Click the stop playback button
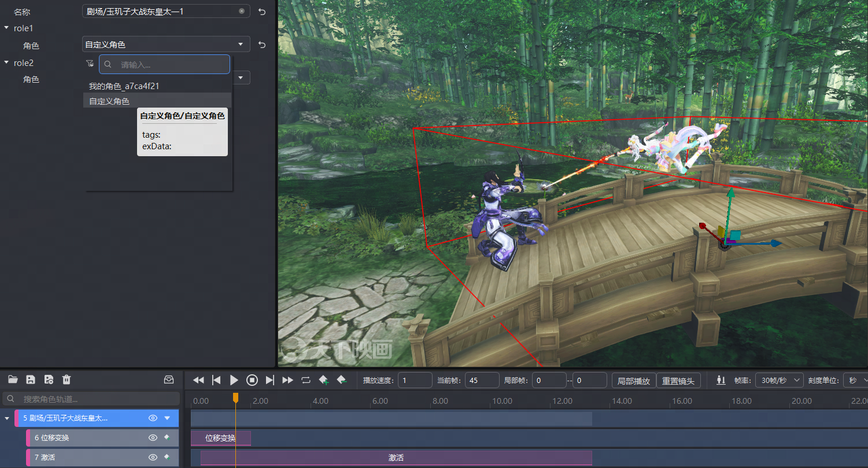This screenshot has width=868, height=468. [x=252, y=380]
